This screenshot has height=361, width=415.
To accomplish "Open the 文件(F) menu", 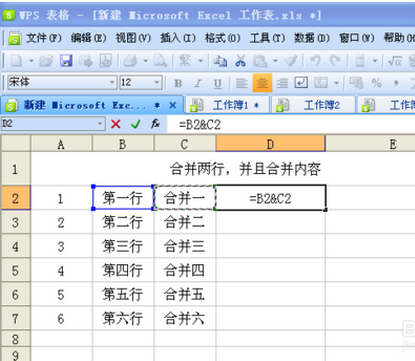I will coord(44,38).
